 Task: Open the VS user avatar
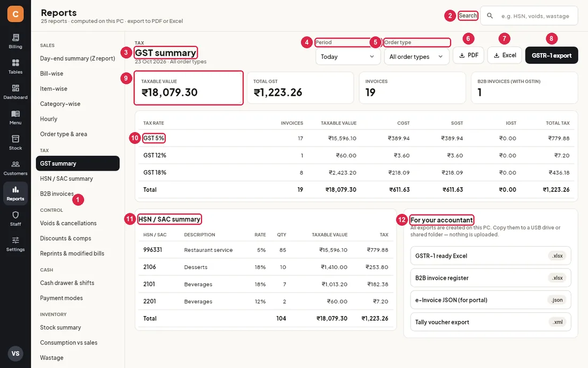16,354
